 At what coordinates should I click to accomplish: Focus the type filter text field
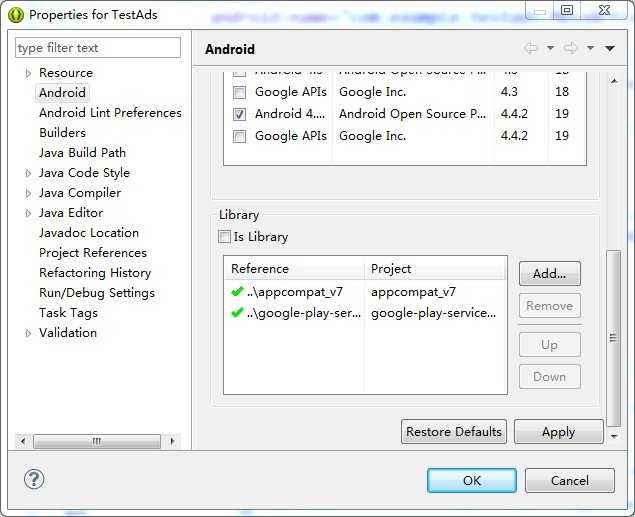[x=98, y=48]
